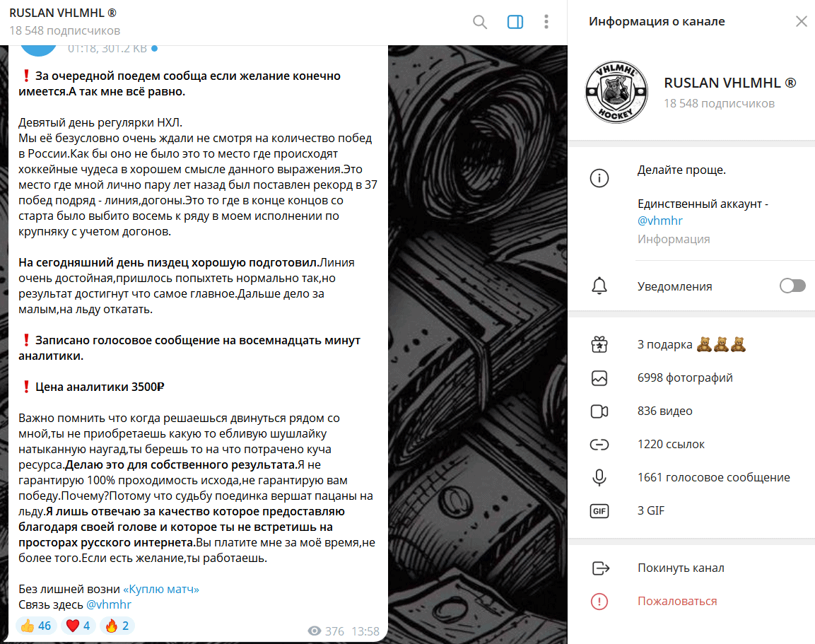Viewport: 815px width, 644px height.
Task: Toggle the channel info side panel icon
Action: pyautogui.click(x=515, y=22)
